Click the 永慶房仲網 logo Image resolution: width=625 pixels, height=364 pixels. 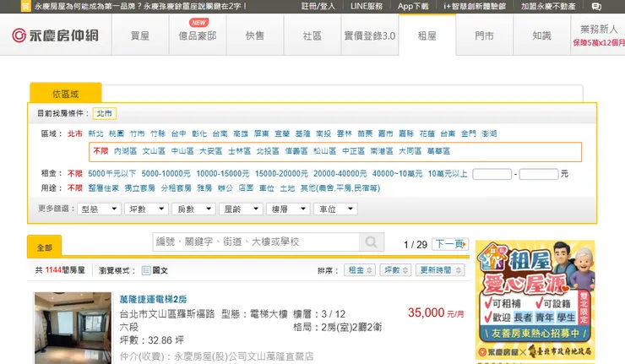[x=55, y=35]
